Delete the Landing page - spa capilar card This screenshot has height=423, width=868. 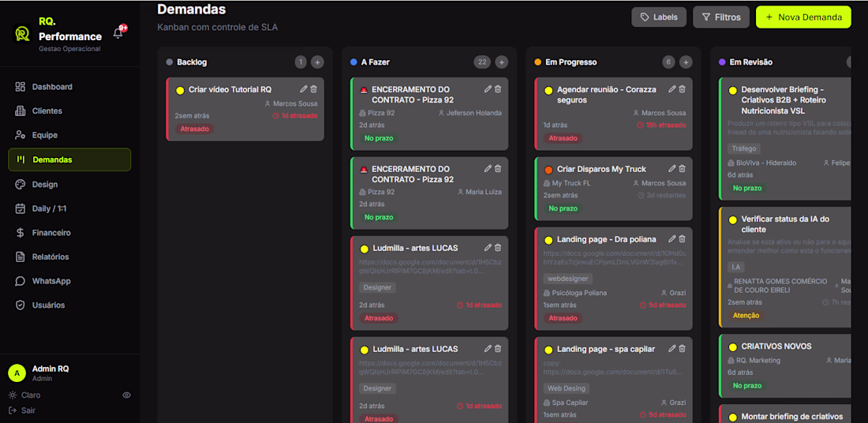coord(683,349)
